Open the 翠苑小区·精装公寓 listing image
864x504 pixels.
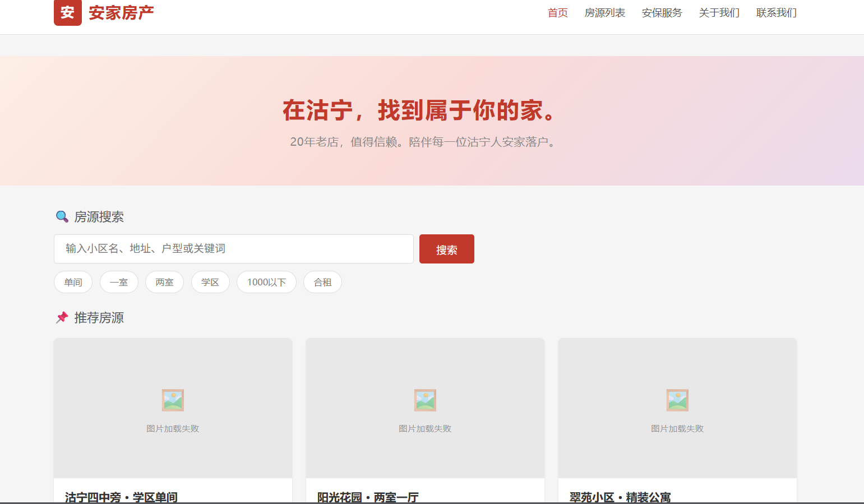click(x=677, y=408)
